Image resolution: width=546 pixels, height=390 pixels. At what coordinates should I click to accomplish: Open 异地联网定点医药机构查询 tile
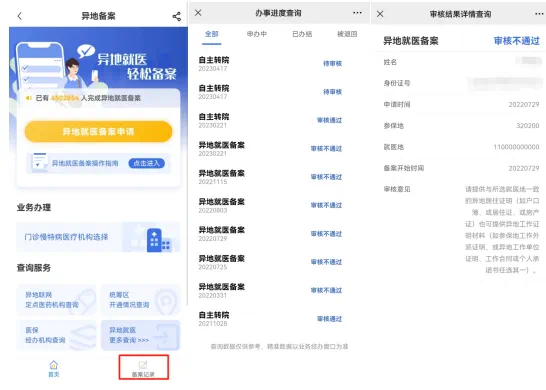point(56,300)
